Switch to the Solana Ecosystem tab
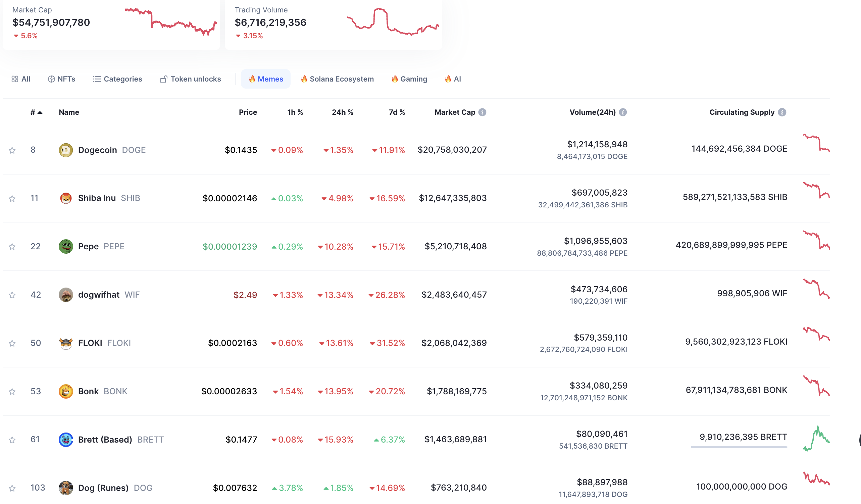The width and height of the screenshot is (861, 504). (337, 79)
